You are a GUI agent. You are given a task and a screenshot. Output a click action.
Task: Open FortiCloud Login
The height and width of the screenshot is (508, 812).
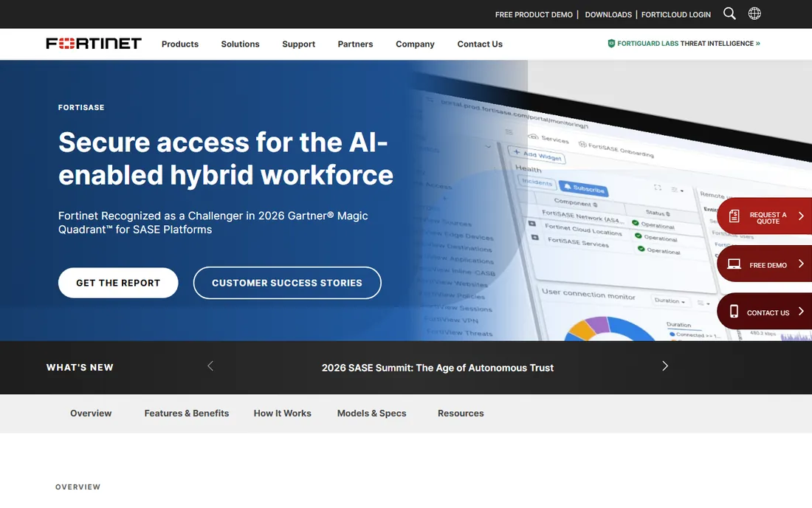click(675, 15)
